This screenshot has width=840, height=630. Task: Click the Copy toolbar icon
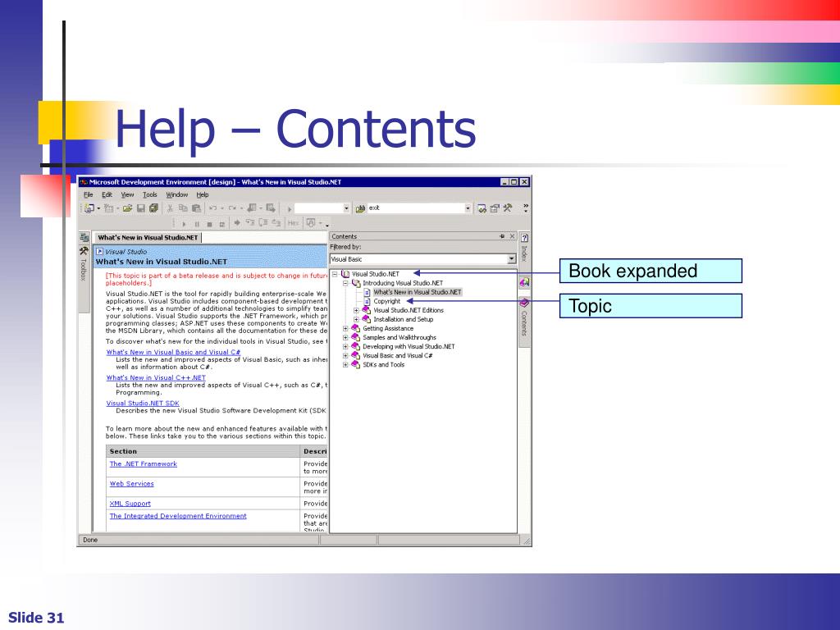(183, 208)
